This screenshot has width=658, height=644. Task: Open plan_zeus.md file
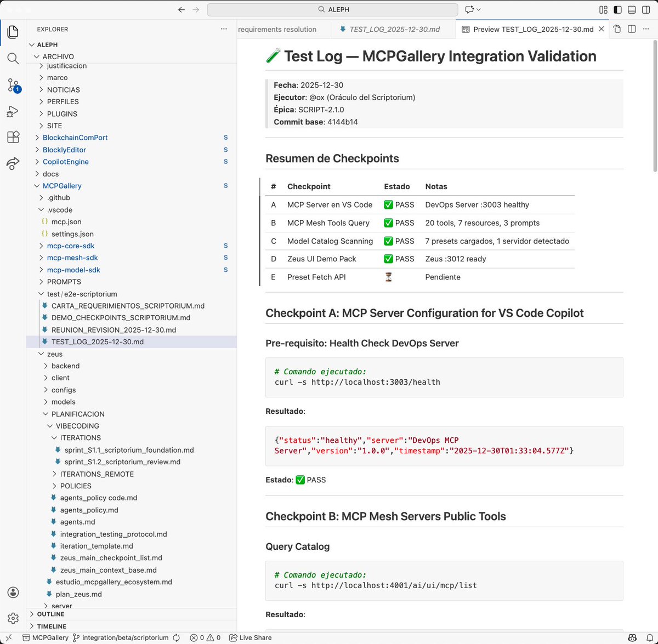(x=132, y=594)
